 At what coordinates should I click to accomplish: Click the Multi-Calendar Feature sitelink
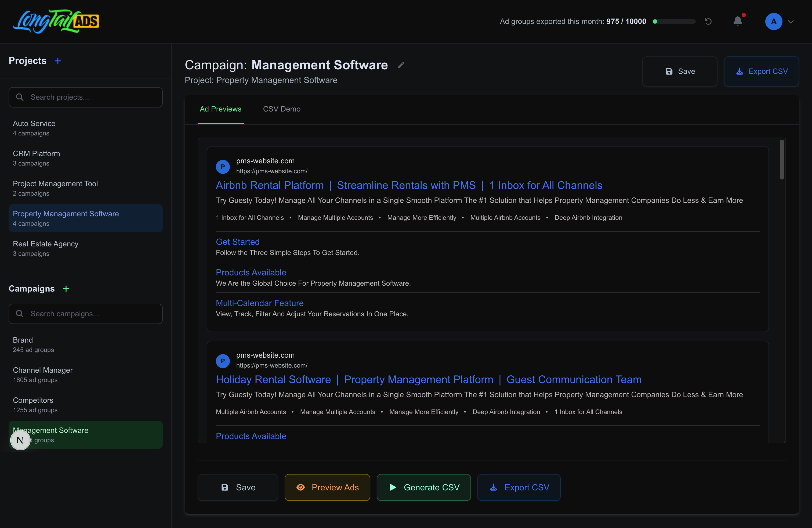pyautogui.click(x=260, y=303)
